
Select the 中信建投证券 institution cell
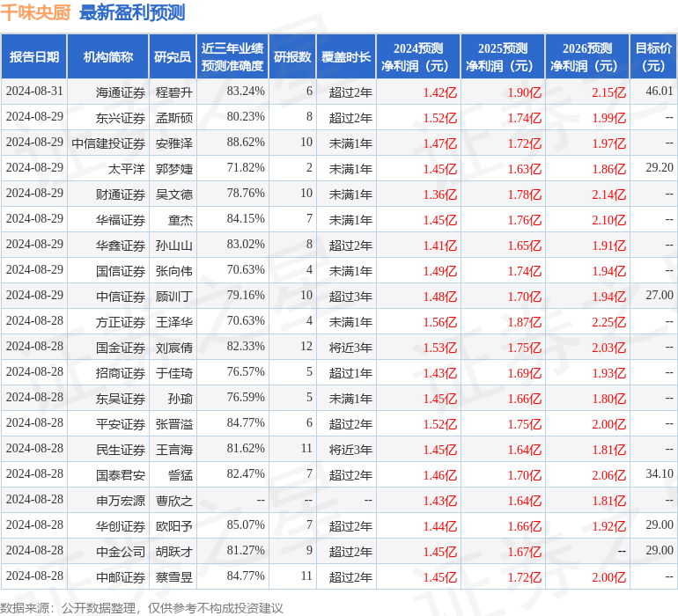108,143
